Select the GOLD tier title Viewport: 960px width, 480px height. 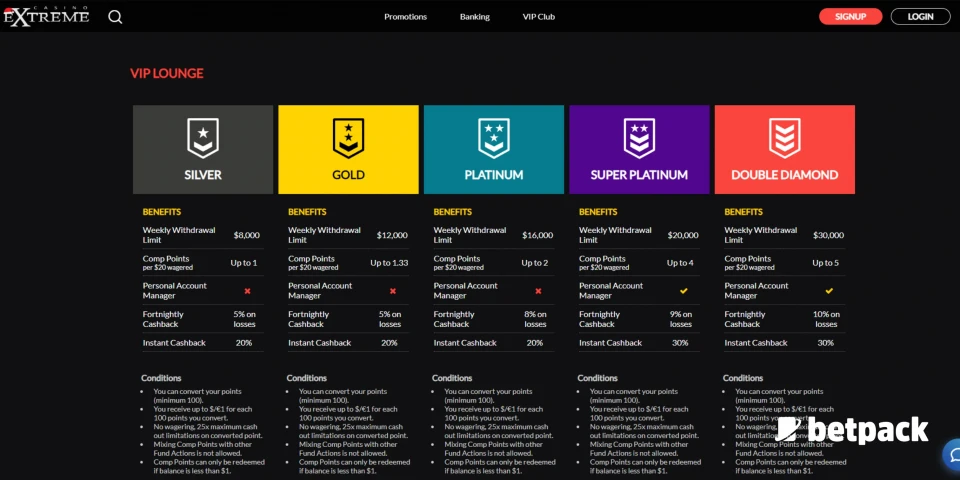[x=348, y=175]
